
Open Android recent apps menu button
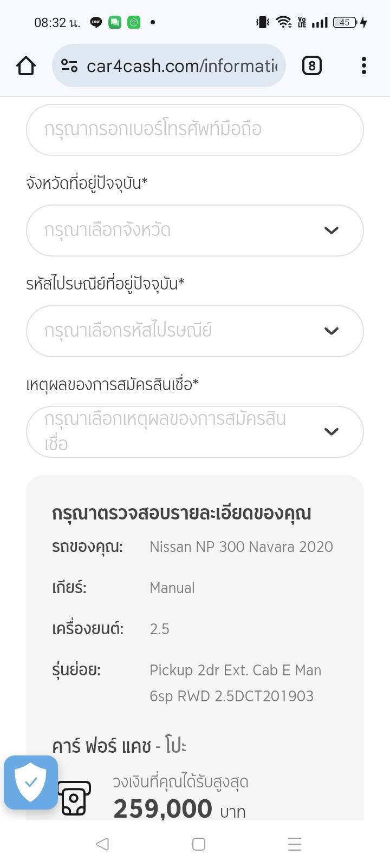click(x=295, y=844)
